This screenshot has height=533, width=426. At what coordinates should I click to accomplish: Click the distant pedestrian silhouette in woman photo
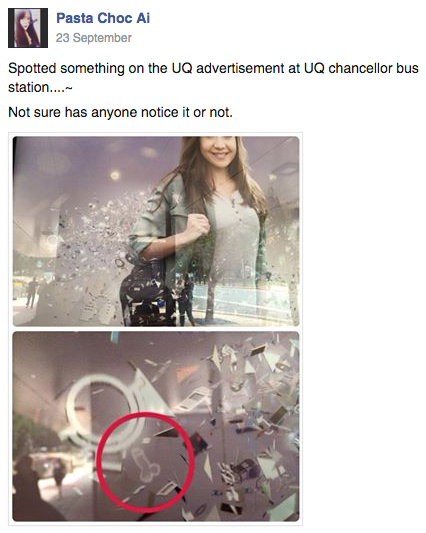pos(31,292)
